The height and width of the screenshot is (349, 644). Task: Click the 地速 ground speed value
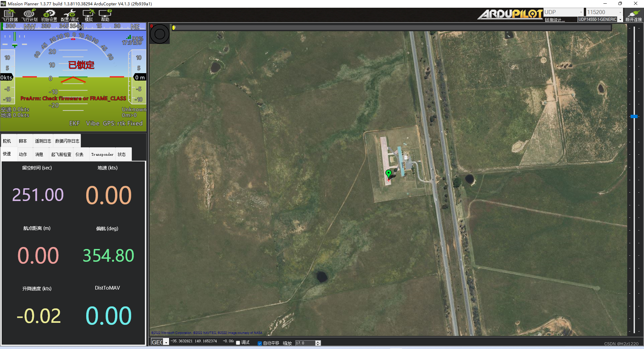(108, 195)
